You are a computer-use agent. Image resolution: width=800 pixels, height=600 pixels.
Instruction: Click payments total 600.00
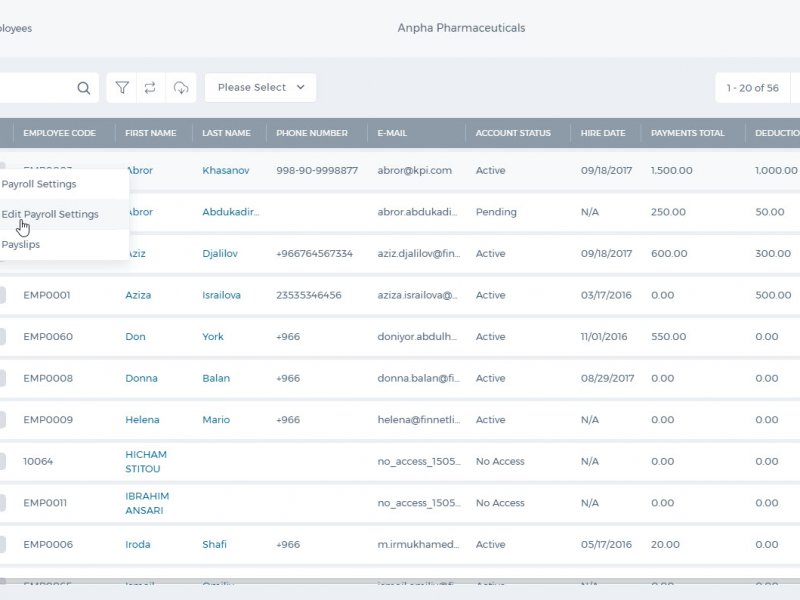[669, 254]
